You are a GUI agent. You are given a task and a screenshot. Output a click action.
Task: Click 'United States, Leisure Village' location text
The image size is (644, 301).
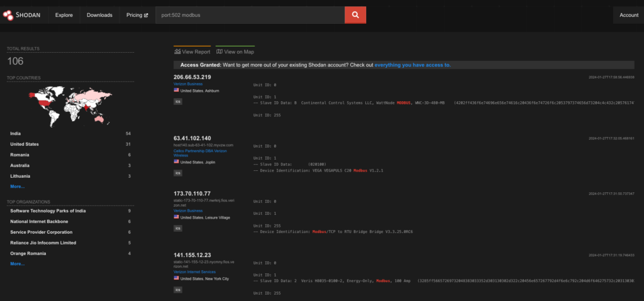[205, 217]
